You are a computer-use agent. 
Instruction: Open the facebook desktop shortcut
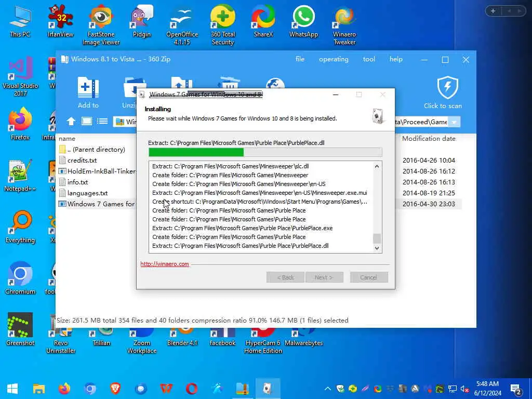(x=222, y=338)
